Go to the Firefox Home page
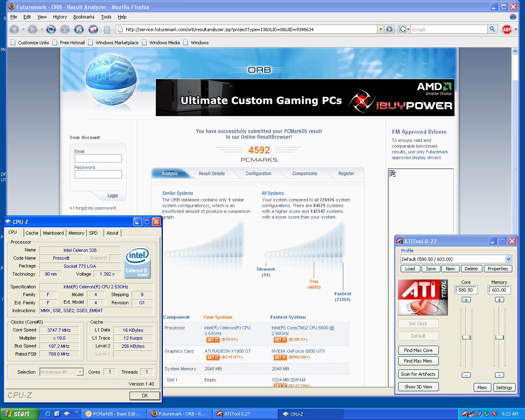 tap(79, 29)
